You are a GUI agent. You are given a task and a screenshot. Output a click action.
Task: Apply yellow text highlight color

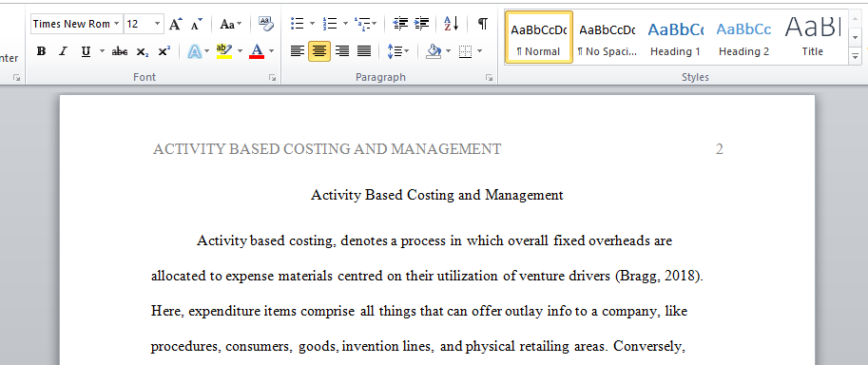coord(224,51)
